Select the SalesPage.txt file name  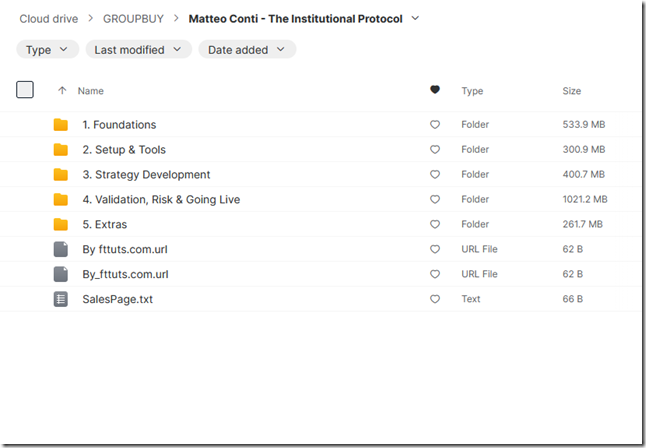coord(117,299)
